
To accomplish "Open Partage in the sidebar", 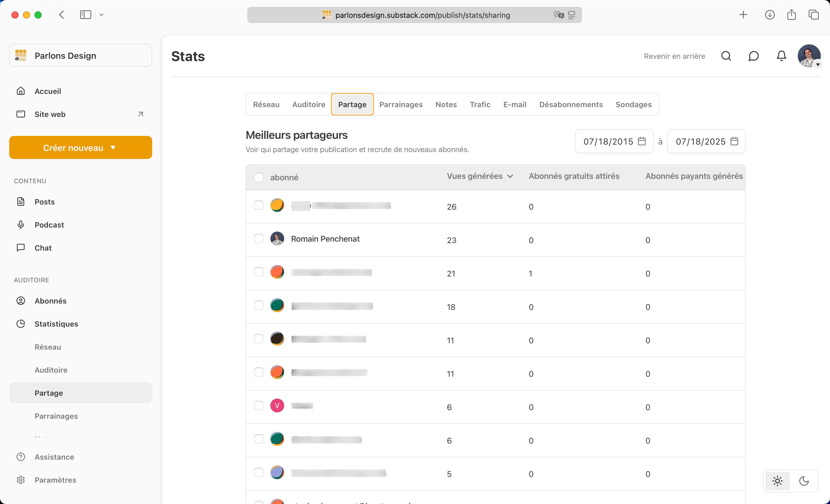I will click(x=80, y=393).
